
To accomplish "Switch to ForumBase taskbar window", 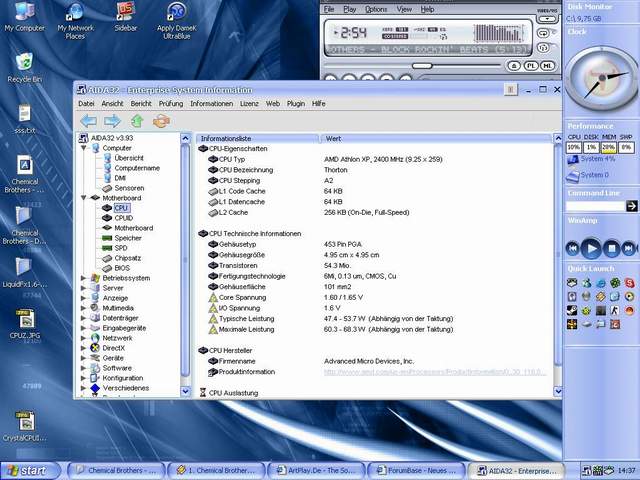I will (x=416, y=471).
